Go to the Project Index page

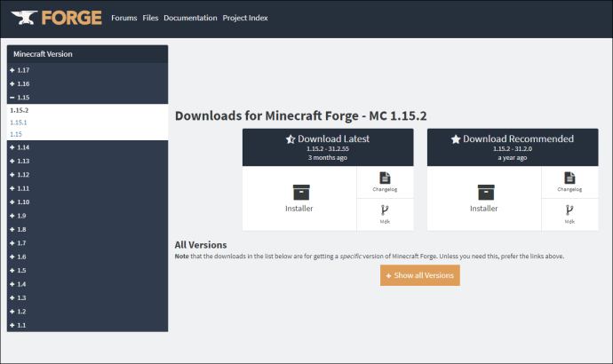(245, 18)
